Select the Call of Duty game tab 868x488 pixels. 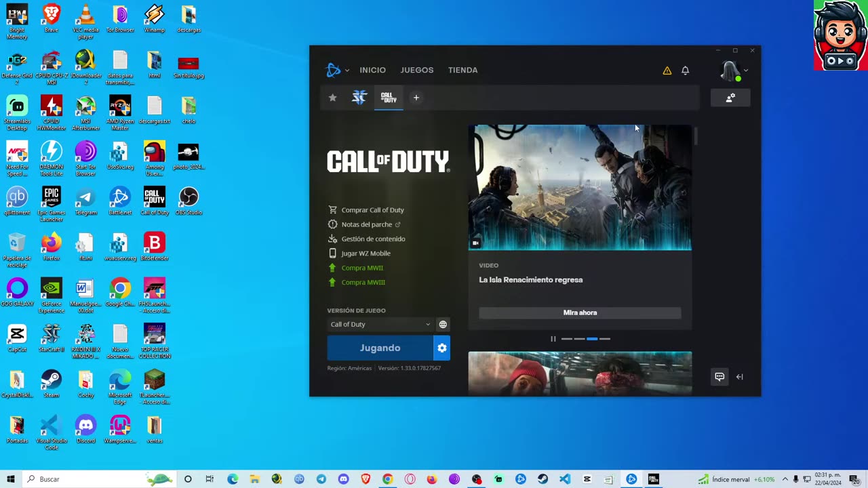click(389, 98)
